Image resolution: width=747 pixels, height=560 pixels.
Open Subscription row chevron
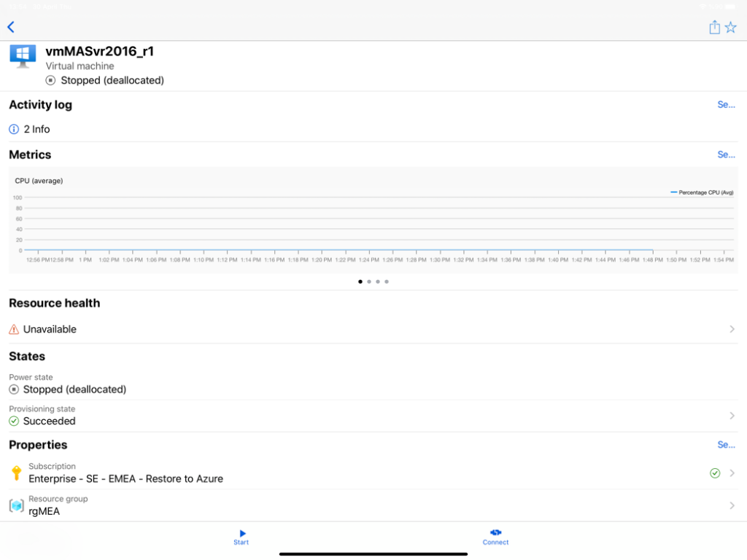(732, 472)
